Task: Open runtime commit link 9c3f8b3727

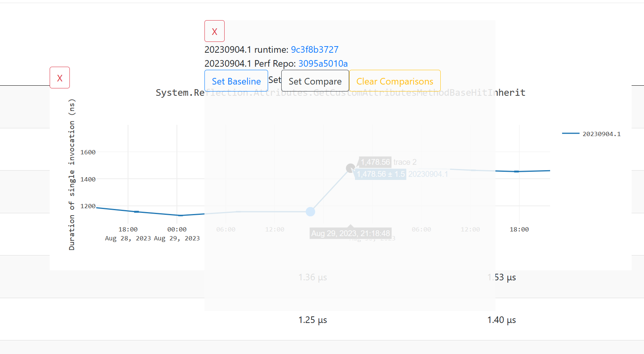Action: (315, 50)
